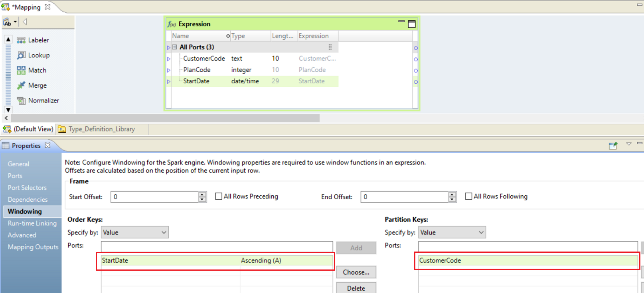
Task: Decrease End Offset with down spinner
Action: 452,199
